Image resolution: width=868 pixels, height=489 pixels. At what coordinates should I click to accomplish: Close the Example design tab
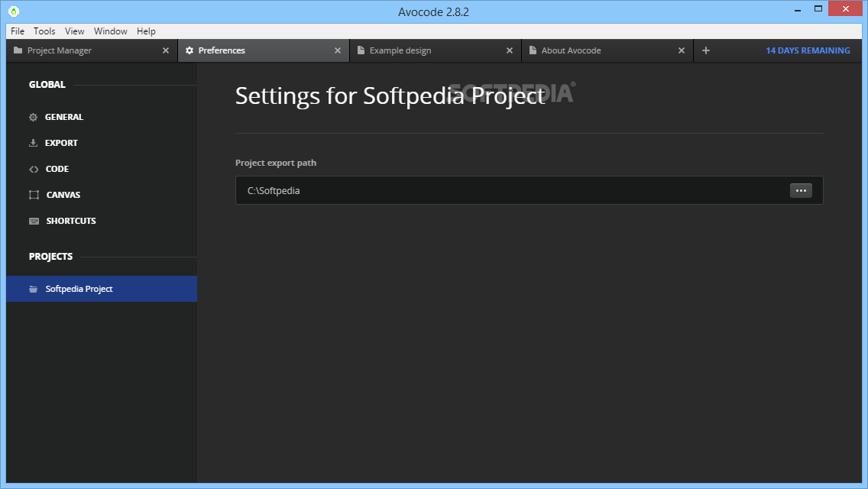[510, 50]
